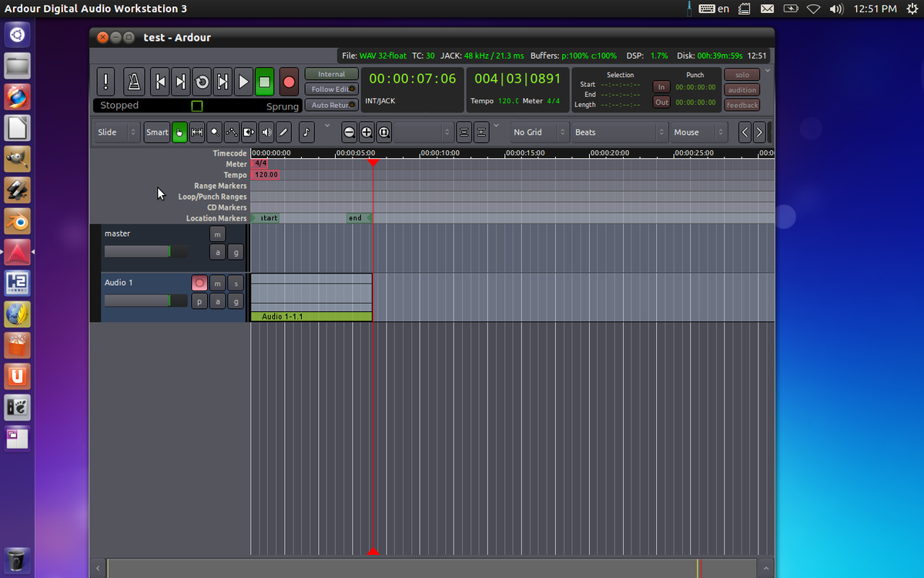The image size is (924, 578).
Task: Go to session end
Action: click(180, 81)
